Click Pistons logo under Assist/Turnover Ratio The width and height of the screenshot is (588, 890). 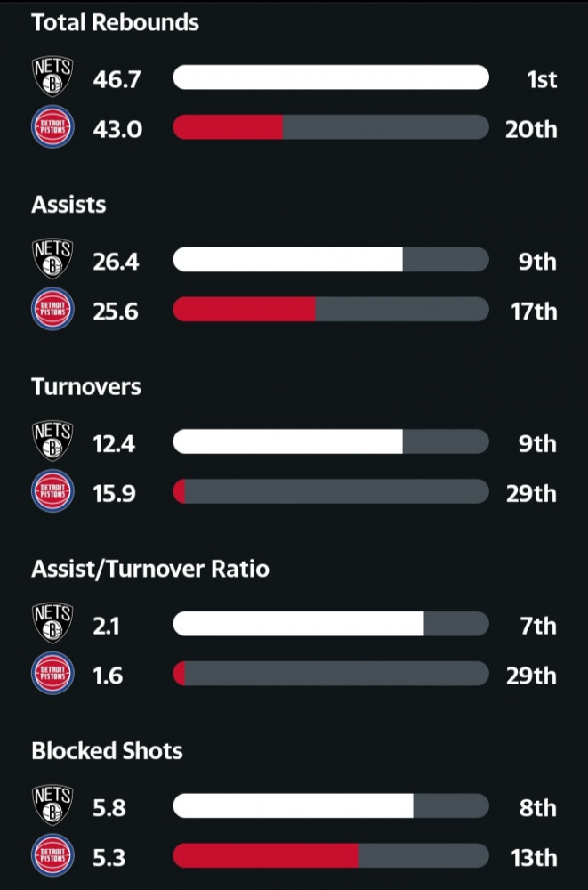[x=52, y=675]
